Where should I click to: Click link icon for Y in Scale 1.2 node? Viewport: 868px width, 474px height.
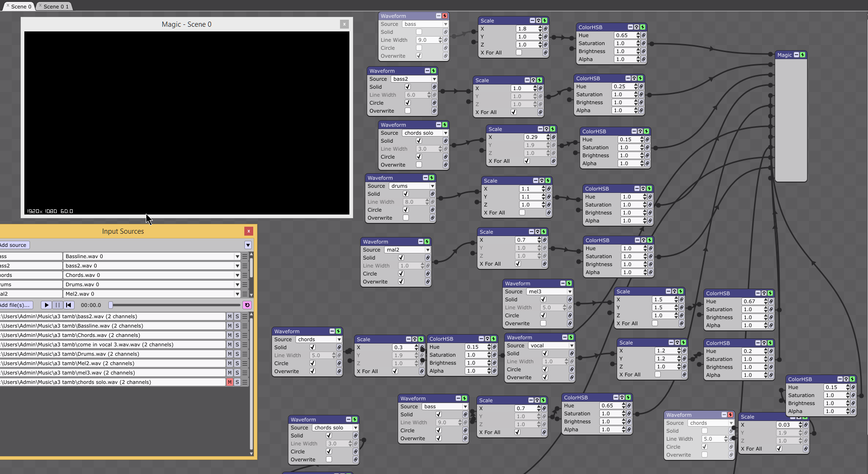pos(684,359)
